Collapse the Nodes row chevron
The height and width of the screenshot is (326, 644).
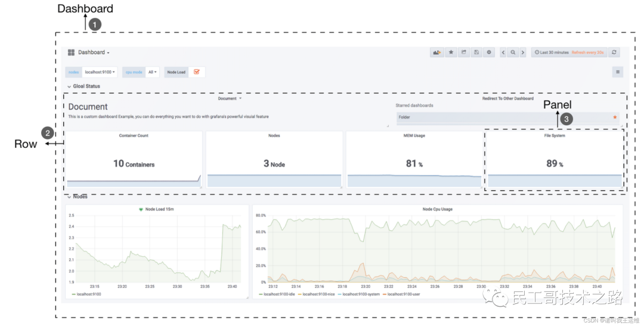click(x=69, y=197)
